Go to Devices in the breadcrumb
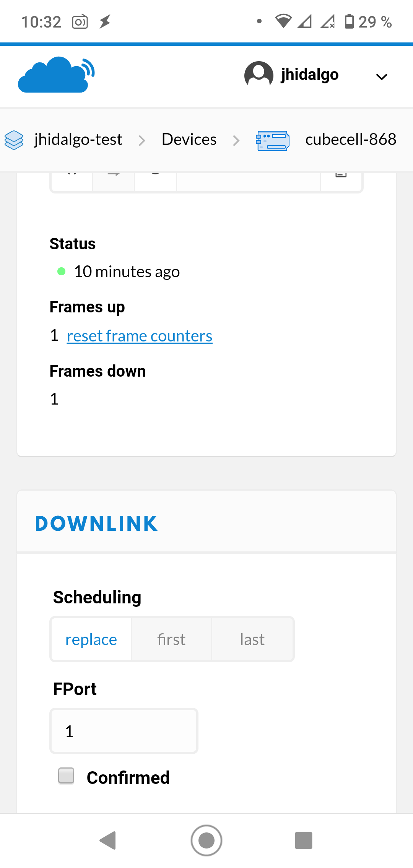Image resolution: width=413 pixels, height=868 pixels. [189, 140]
